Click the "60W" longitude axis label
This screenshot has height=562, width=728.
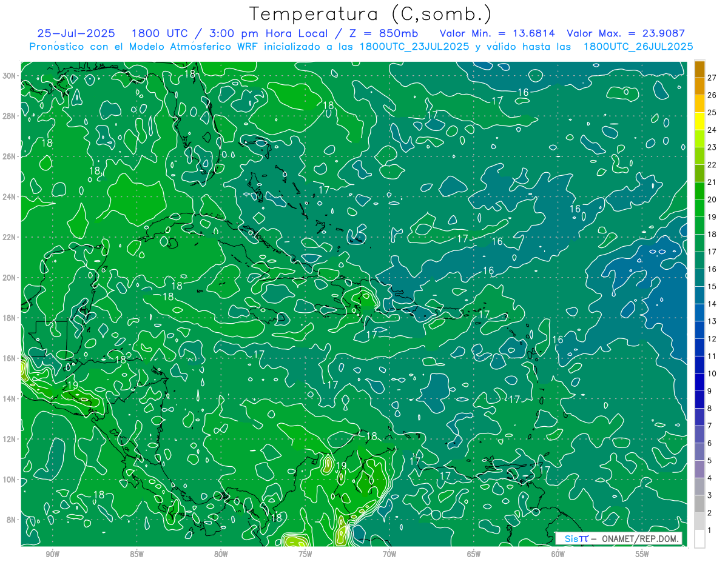coord(558,554)
